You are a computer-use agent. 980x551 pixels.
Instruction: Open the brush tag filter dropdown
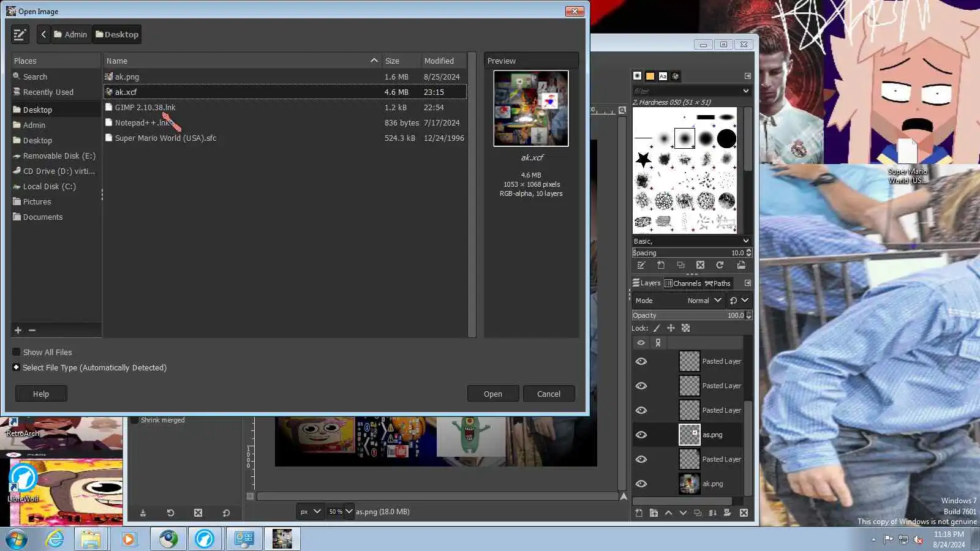[x=746, y=91]
